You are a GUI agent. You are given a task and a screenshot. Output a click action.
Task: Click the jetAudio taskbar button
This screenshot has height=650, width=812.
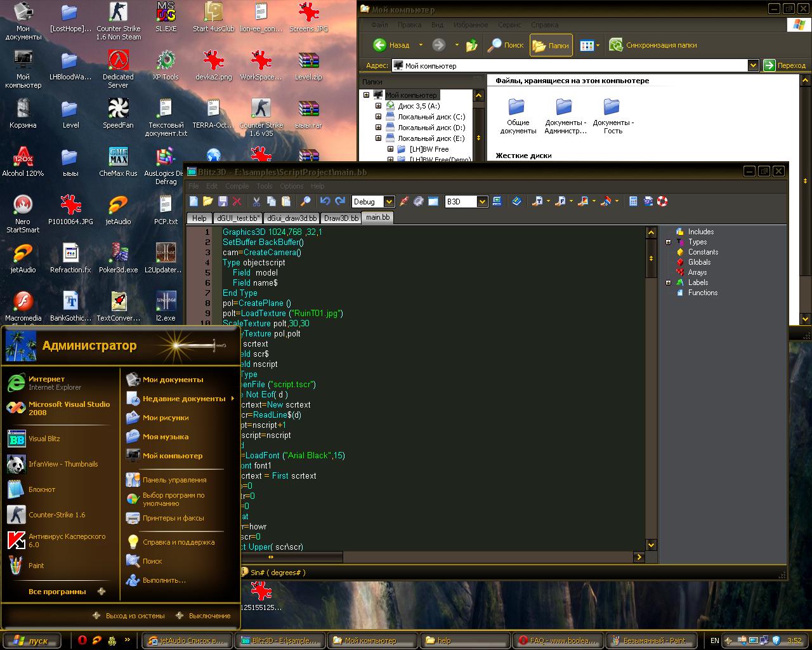(x=187, y=640)
